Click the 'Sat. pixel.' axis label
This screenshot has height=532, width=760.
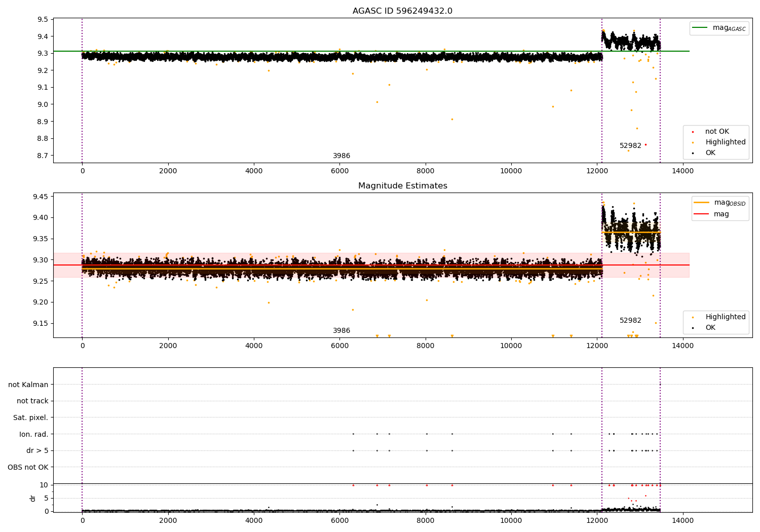pos(30,418)
